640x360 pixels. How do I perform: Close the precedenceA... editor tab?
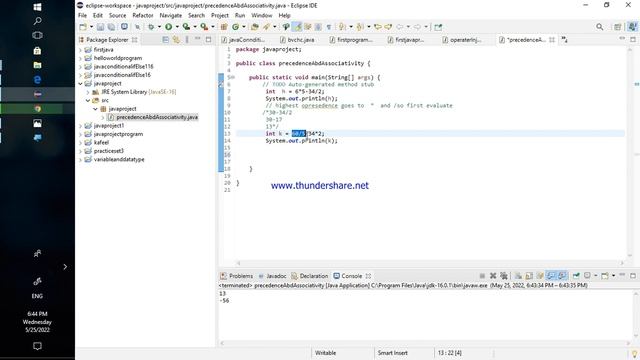coord(552,40)
